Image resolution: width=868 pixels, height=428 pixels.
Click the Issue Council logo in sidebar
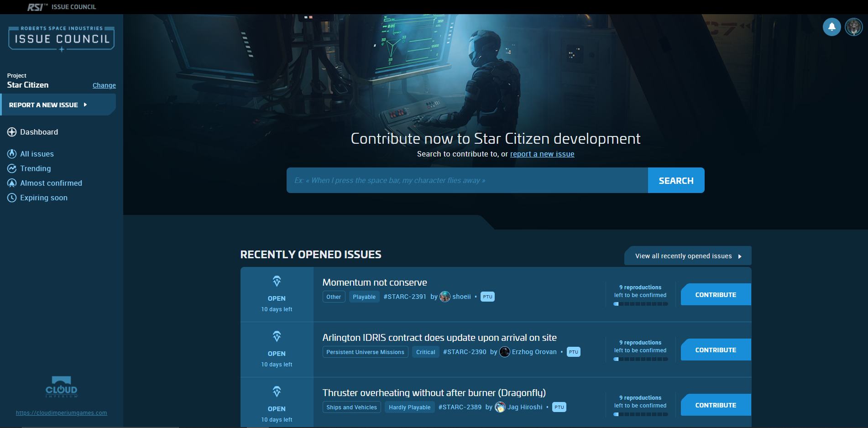[62, 39]
